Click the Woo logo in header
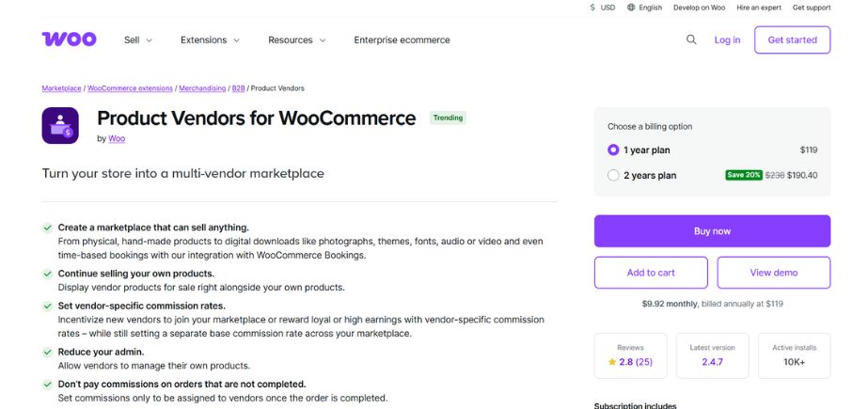868x409 pixels. [69, 39]
